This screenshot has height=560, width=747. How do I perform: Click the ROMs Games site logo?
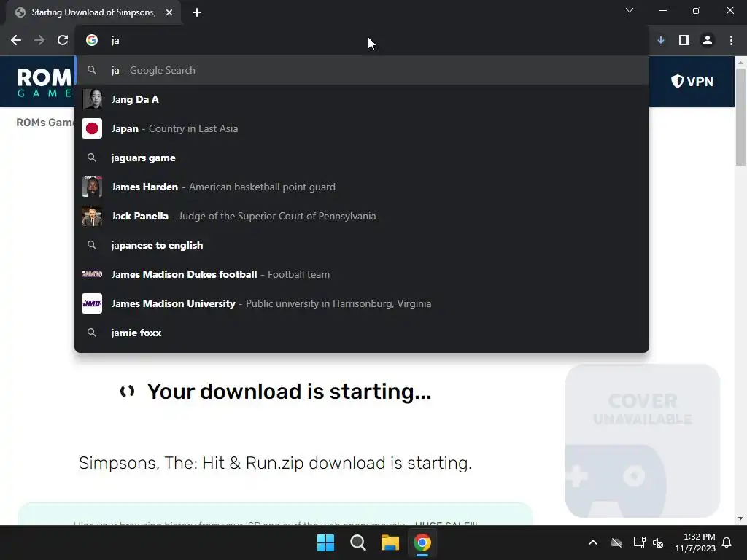tap(44, 82)
